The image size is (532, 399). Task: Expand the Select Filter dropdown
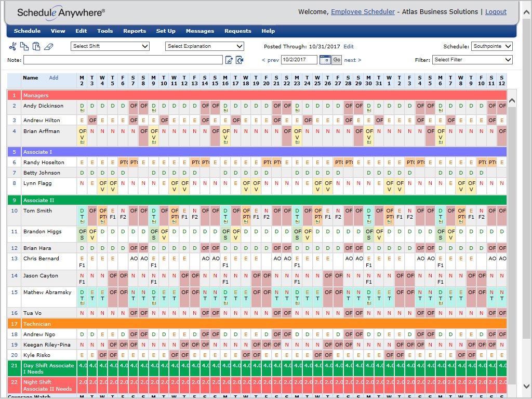click(472, 60)
